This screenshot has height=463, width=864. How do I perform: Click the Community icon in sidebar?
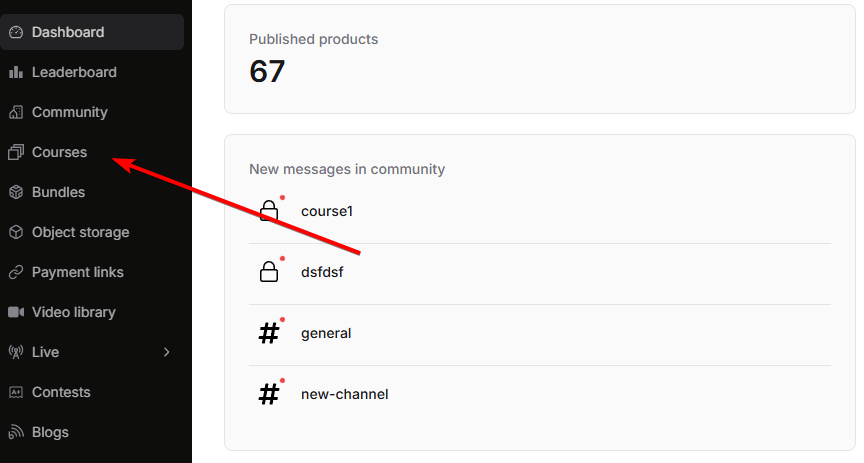pos(15,112)
